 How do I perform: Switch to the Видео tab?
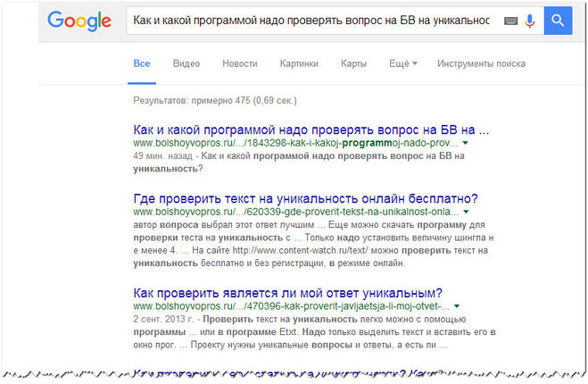click(x=186, y=63)
